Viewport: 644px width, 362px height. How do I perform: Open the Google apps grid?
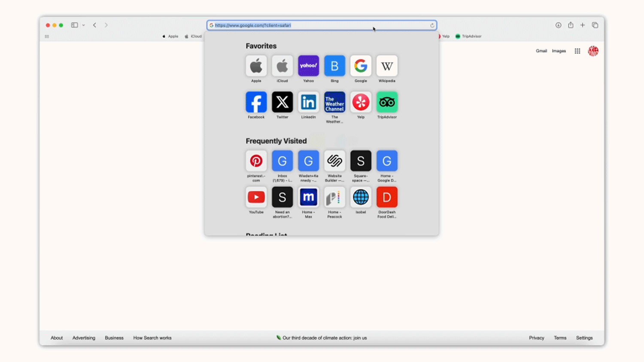click(577, 51)
